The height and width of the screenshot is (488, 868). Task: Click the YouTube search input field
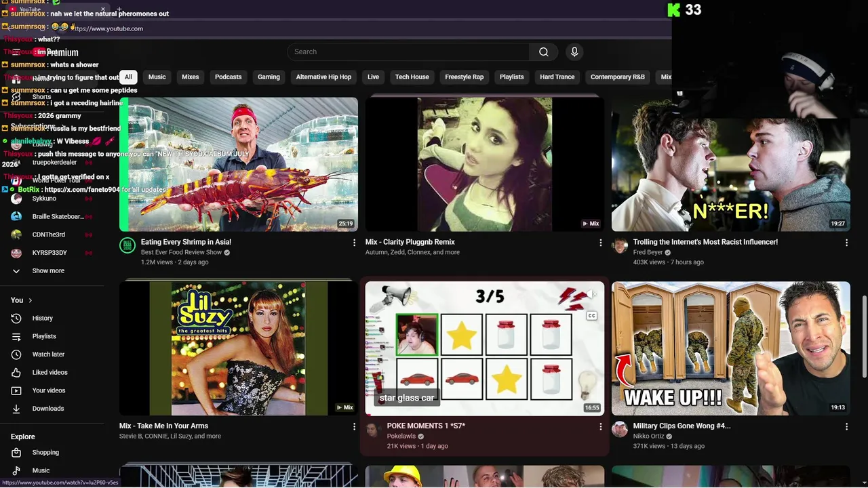(408, 52)
